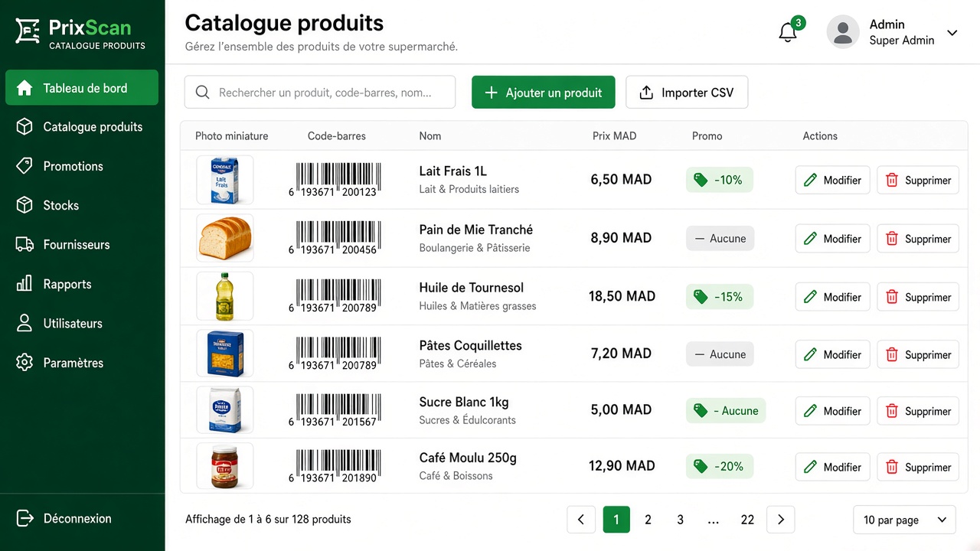This screenshot has width=980, height=551.
Task: Click the search magnifier icon
Action: click(x=203, y=93)
